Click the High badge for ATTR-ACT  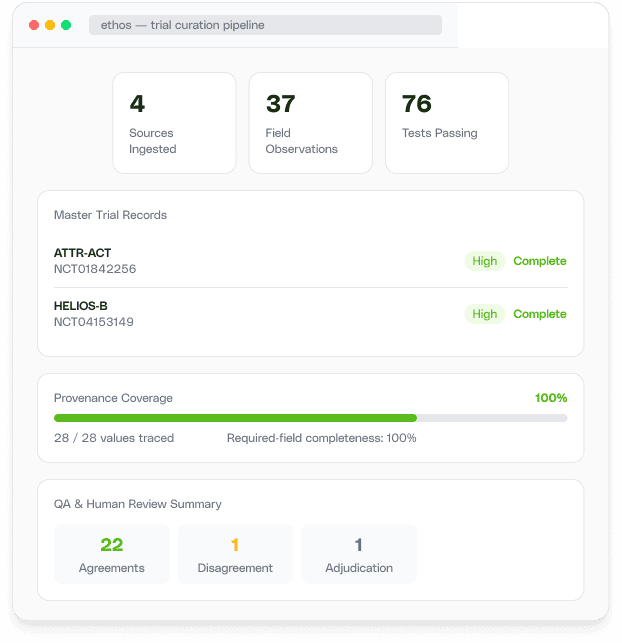pos(485,261)
